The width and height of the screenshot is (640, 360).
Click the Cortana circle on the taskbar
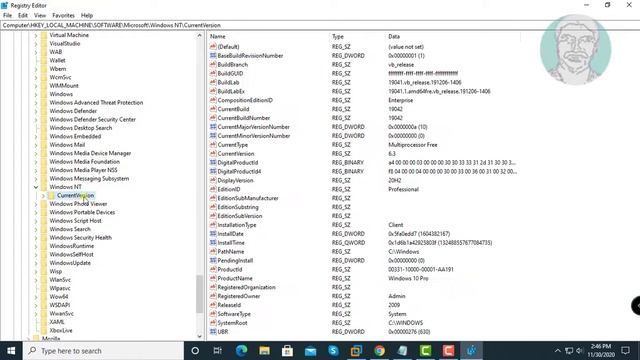[195, 351]
